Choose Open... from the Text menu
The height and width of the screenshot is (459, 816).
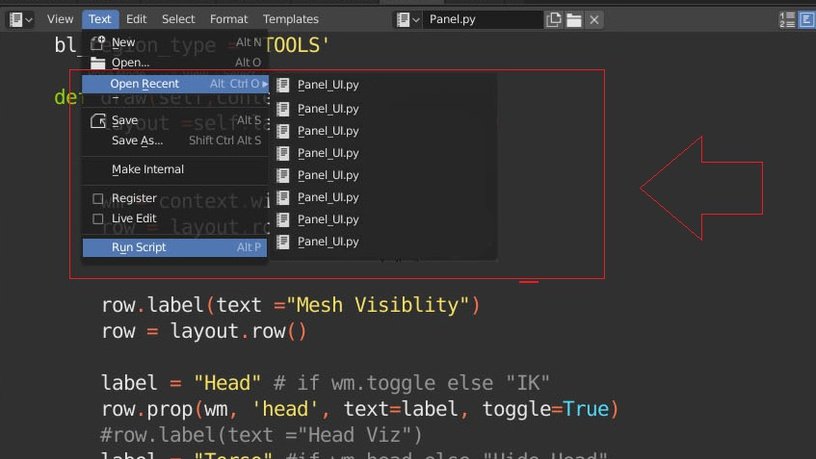[x=175, y=62]
